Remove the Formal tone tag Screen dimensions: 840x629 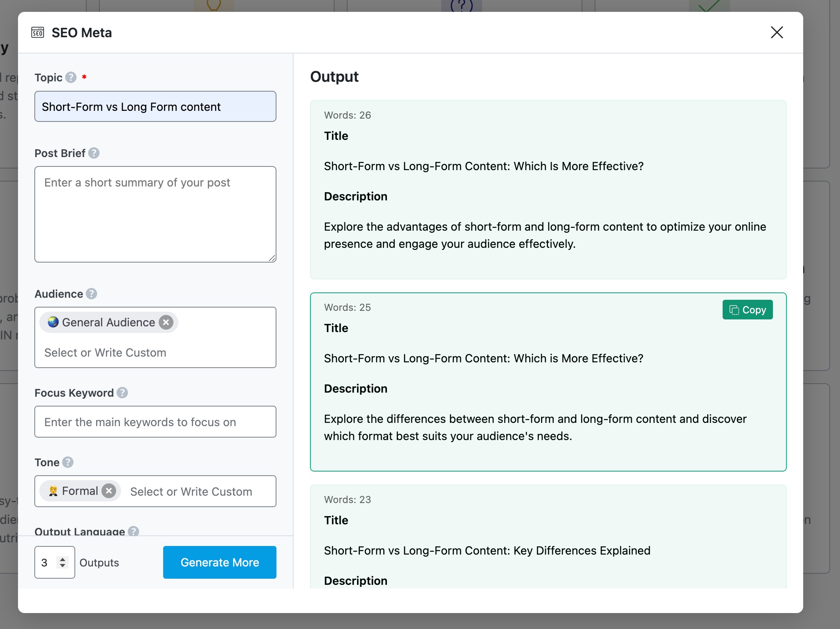[109, 491]
